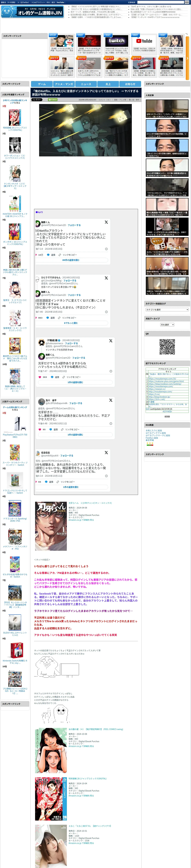Click link-copy icon on 383 likes tweet

64,377
